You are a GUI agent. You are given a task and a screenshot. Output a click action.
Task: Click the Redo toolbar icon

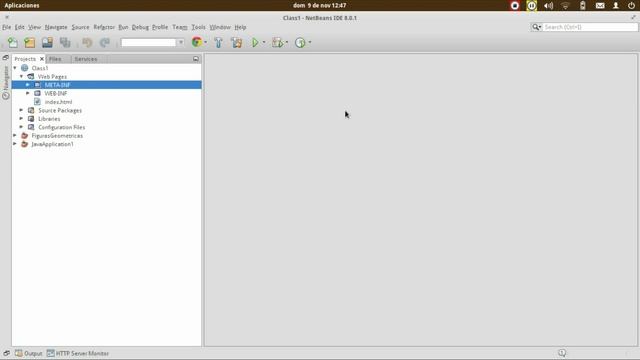coord(105,42)
